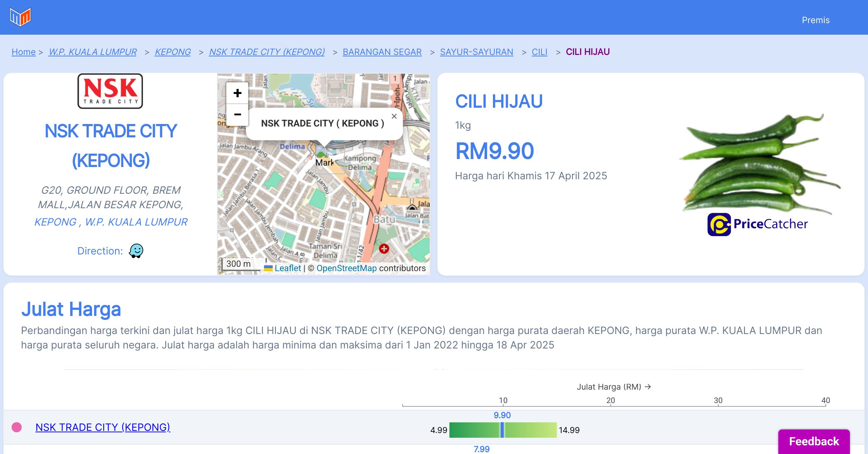This screenshot has height=454, width=868.
Task: Navigate to KEPONG breadcrumb
Action: (173, 52)
